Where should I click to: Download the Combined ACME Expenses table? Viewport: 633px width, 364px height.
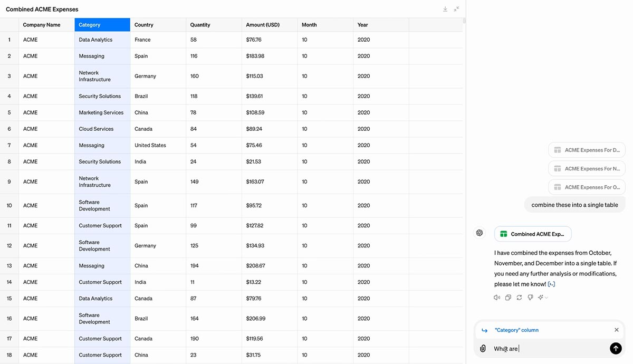[445, 9]
